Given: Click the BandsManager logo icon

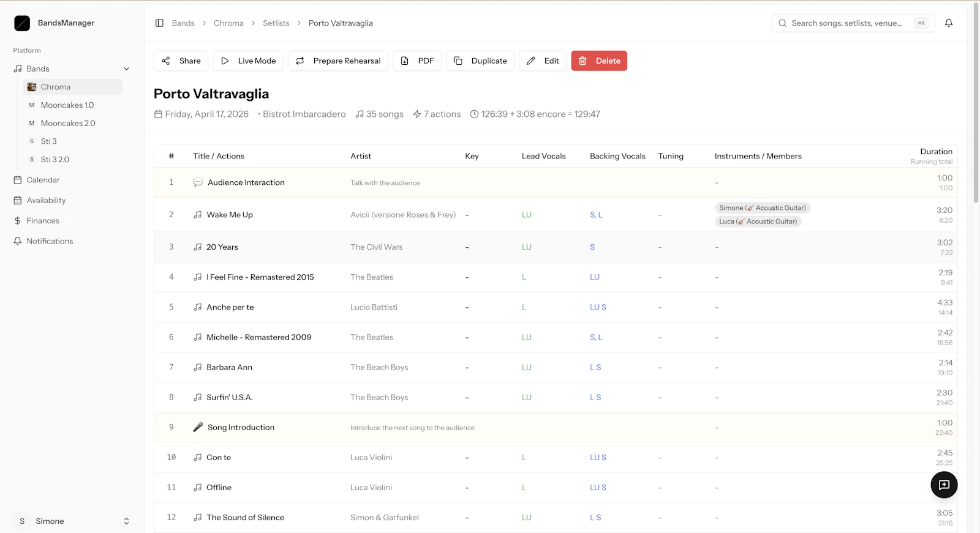Looking at the screenshot, I should pos(22,23).
